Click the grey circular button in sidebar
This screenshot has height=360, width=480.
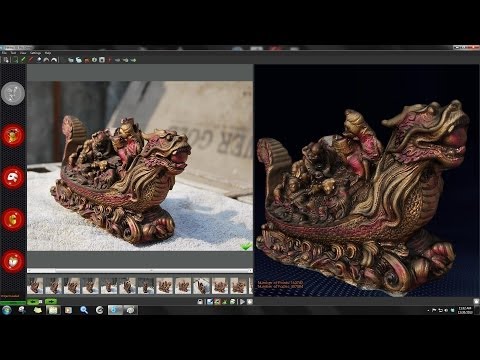[13, 94]
